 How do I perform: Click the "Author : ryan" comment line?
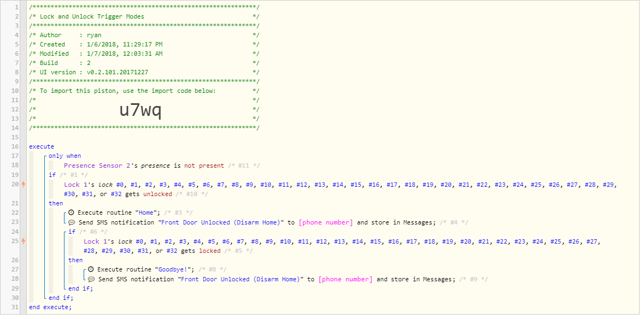point(144,35)
